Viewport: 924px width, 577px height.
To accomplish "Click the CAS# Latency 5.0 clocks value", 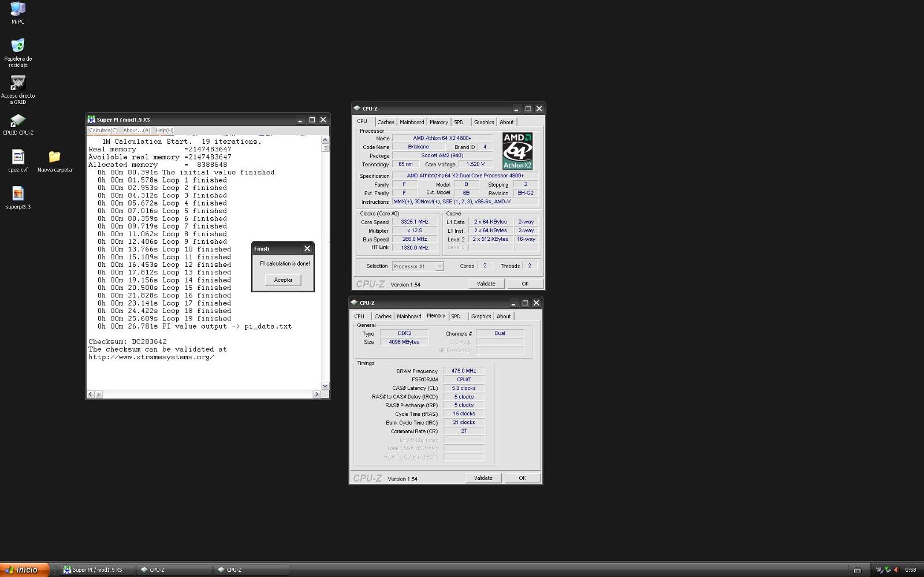I will tap(464, 388).
